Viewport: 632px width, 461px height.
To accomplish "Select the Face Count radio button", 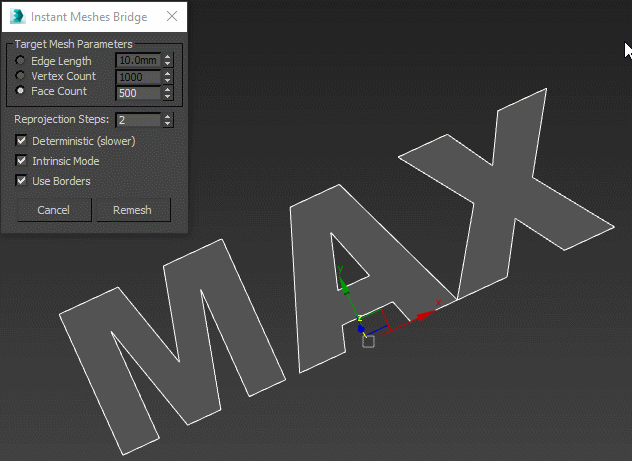I will point(20,91).
